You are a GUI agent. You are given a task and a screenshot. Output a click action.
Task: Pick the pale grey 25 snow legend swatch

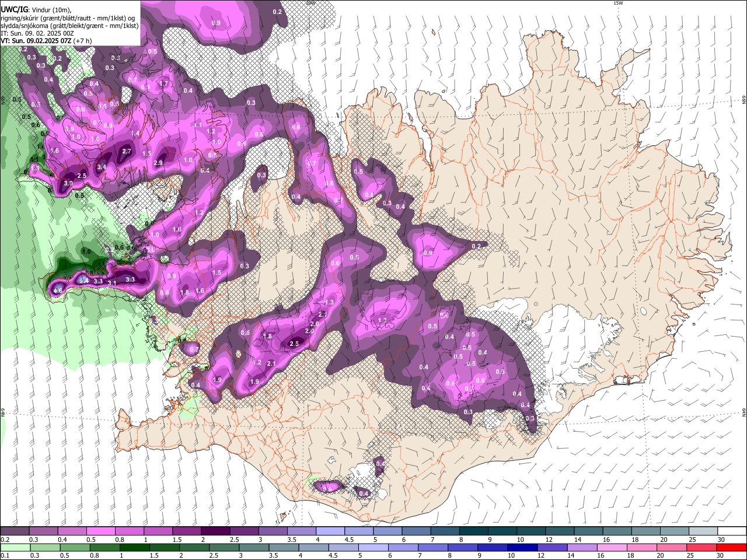pos(703,531)
